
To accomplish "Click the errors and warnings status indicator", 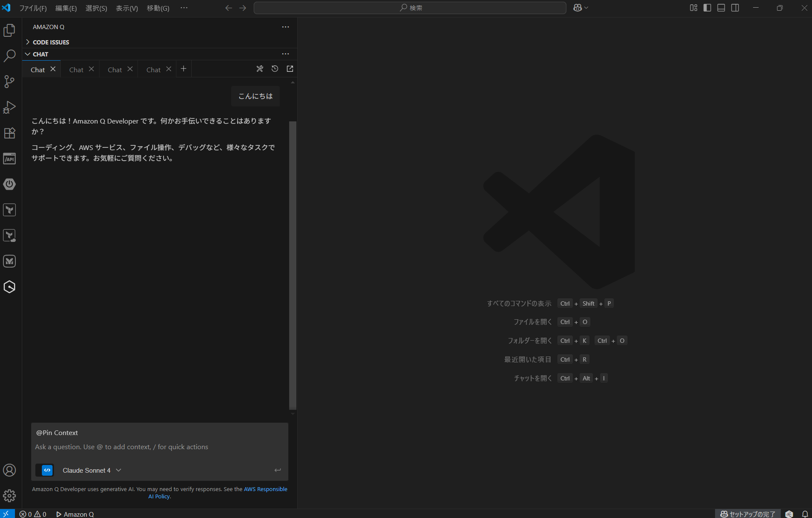I will click(33, 514).
